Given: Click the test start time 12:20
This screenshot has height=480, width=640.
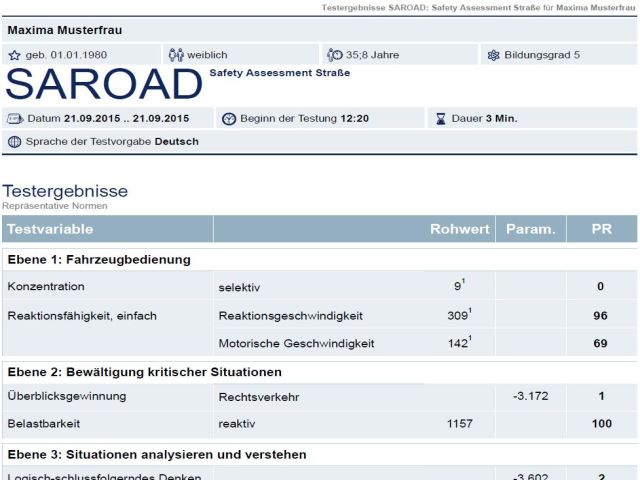Looking at the screenshot, I should (x=354, y=119).
